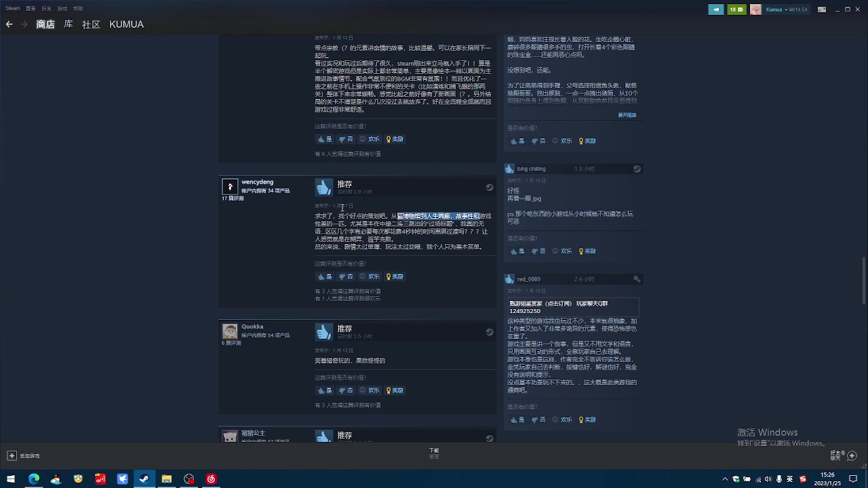Screen dimensions: 868x488
Task: Click the Steam taskbar icon
Action: coord(144,479)
